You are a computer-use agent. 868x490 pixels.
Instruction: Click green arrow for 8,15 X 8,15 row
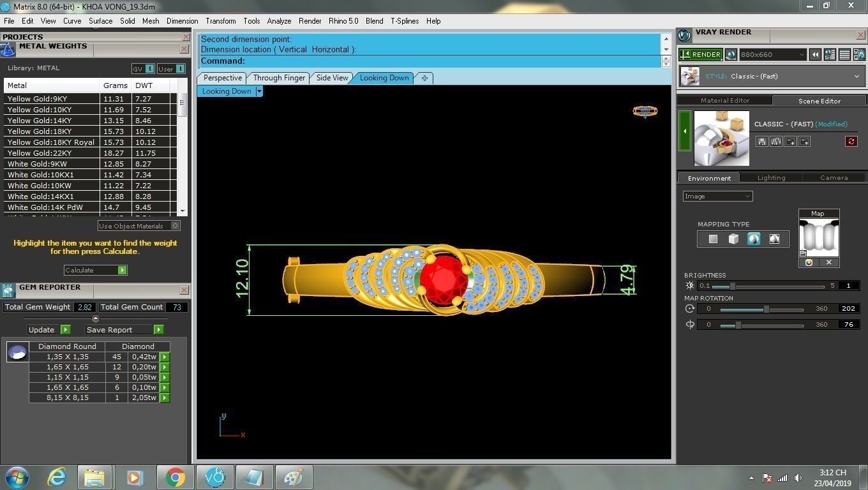coord(165,397)
